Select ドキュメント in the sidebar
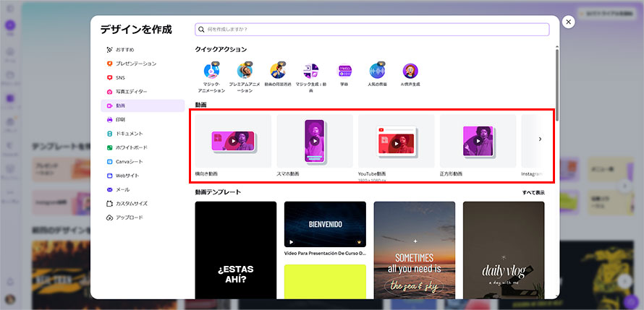644x310 pixels. pyautogui.click(x=143, y=134)
